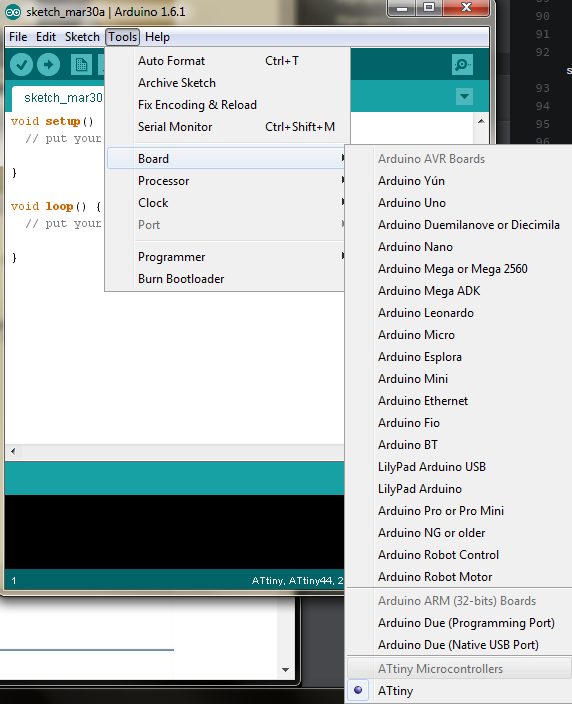Click the ATtiny, ATtiny44 status bar text
572x704 pixels.
[x=297, y=581]
